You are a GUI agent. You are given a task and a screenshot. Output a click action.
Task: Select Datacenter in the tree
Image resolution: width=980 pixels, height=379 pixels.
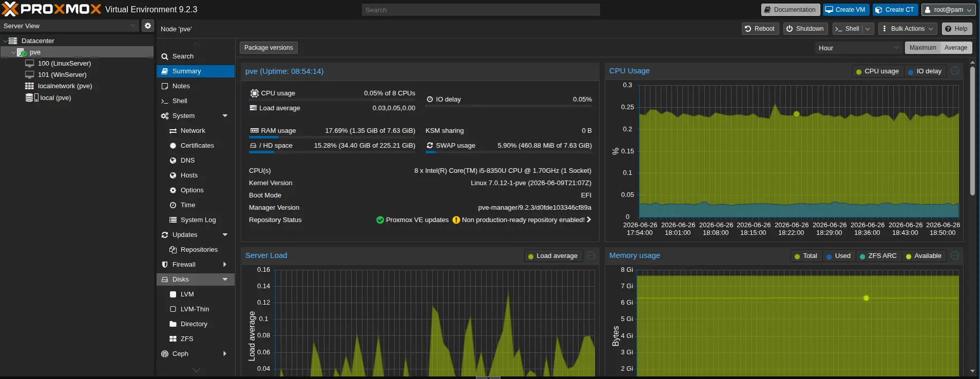(37, 41)
